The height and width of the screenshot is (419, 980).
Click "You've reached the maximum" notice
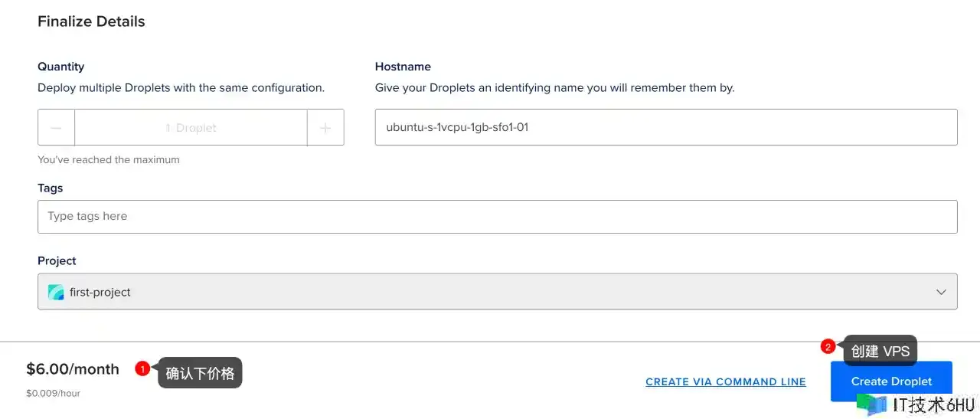coord(109,160)
